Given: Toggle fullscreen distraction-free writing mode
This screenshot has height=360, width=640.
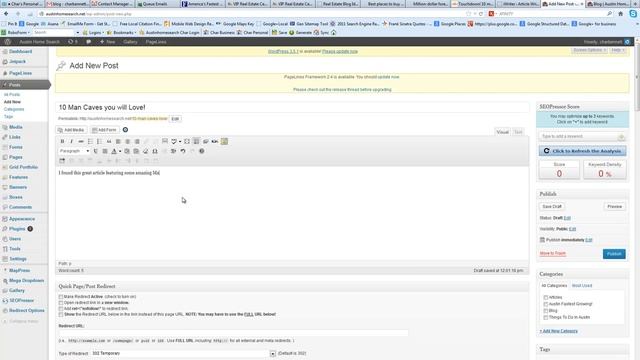Looking at the screenshot, I should [187, 141].
